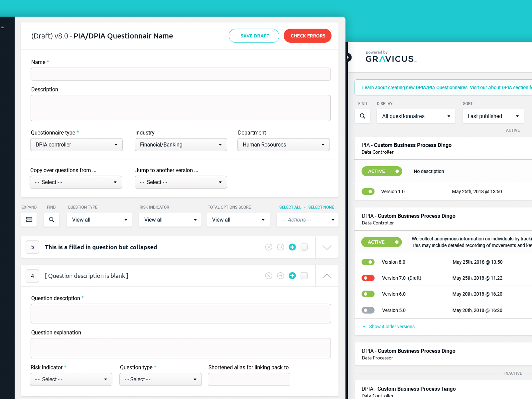Add a question with question 4's plus icon

292,276
